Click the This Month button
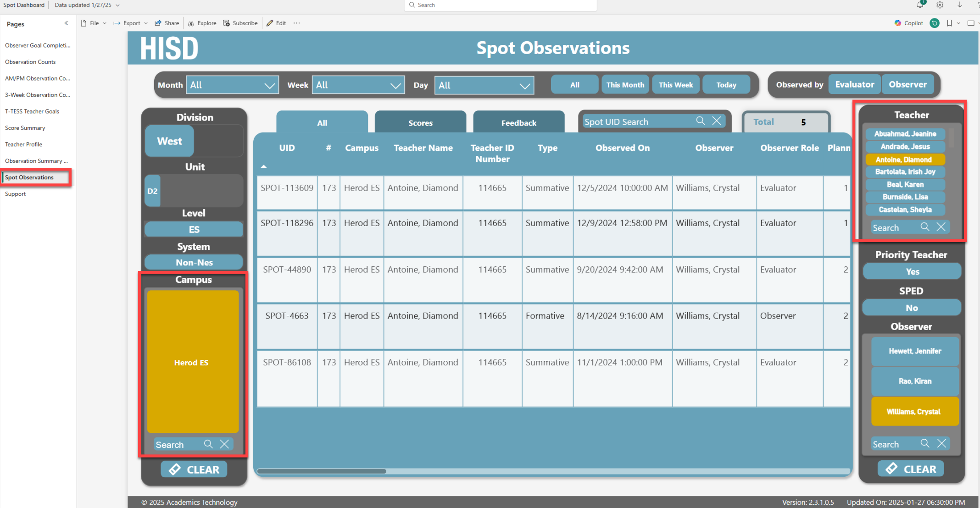The width and height of the screenshot is (980, 508). click(x=625, y=84)
